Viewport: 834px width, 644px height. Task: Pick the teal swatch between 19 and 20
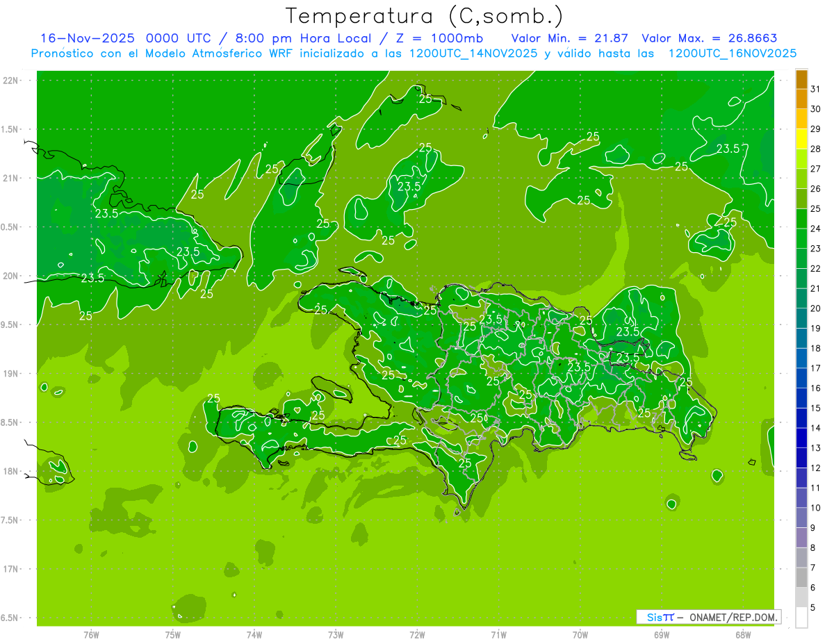click(x=801, y=318)
